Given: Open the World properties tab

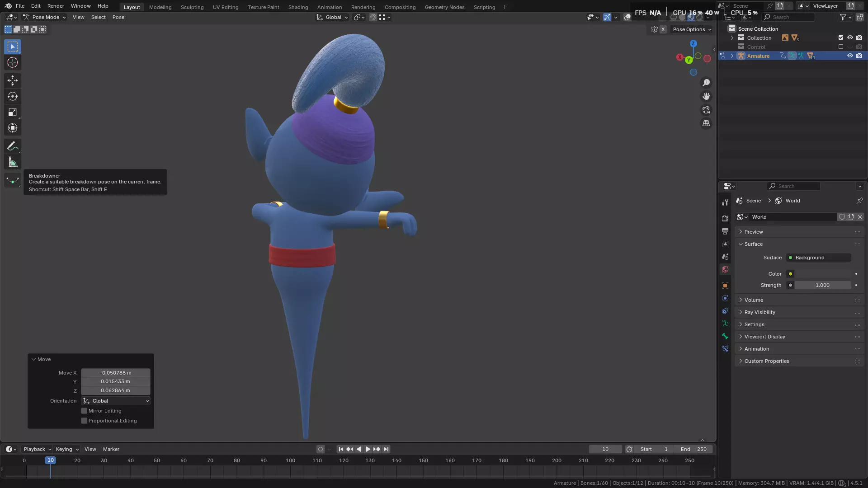Looking at the screenshot, I should [x=725, y=269].
